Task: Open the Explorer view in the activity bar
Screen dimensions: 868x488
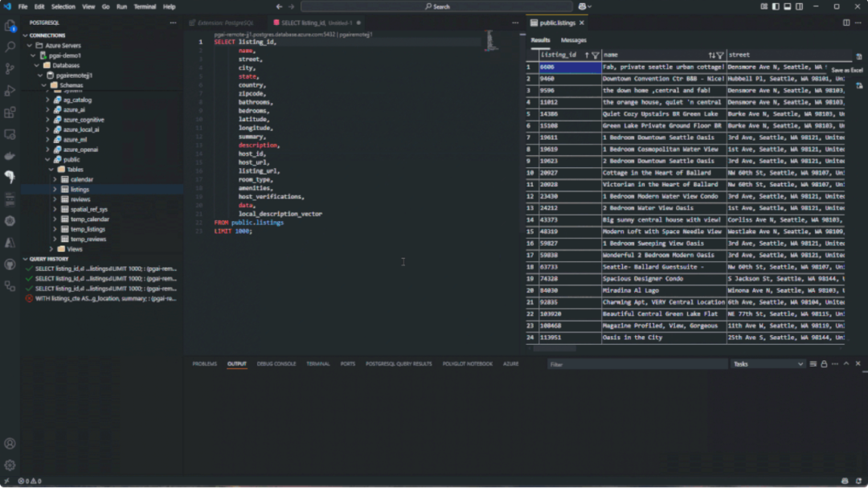Action: click(x=10, y=26)
